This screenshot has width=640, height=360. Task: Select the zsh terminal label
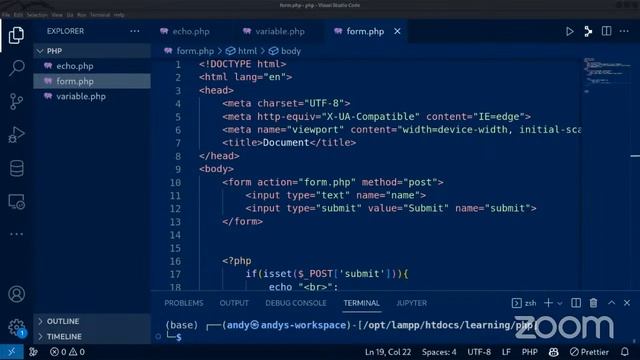(524, 303)
